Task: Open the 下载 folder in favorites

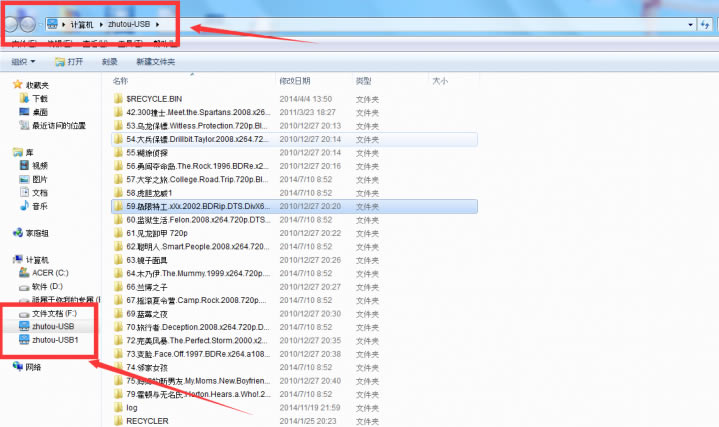Action: coord(39,99)
